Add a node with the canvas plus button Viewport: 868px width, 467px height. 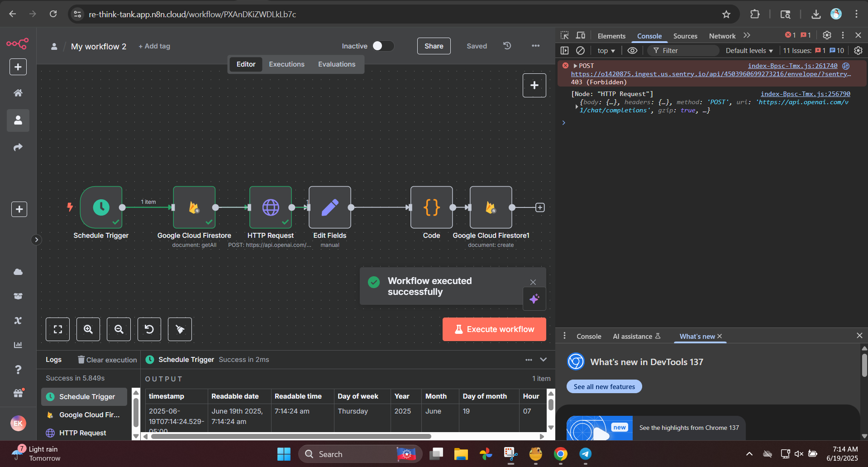pyautogui.click(x=534, y=85)
